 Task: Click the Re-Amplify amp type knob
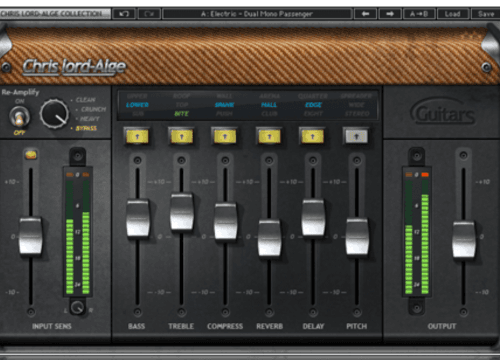[x=54, y=114]
